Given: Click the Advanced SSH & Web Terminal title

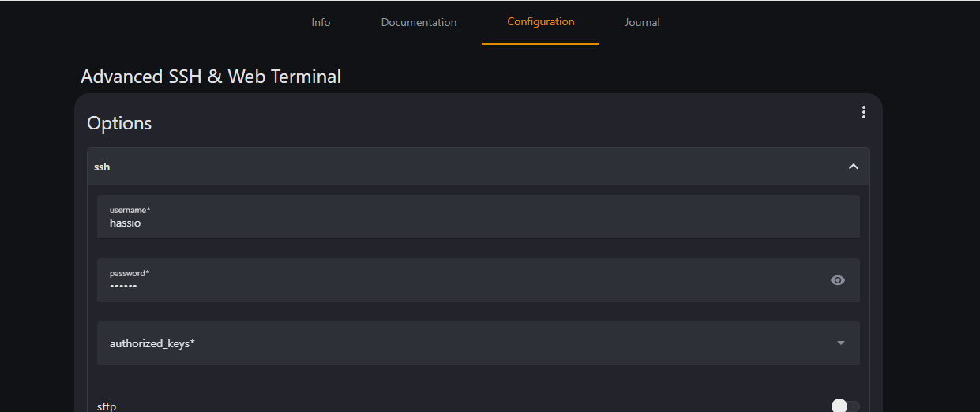Looking at the screenshot, I should click(x=211, y=77).
